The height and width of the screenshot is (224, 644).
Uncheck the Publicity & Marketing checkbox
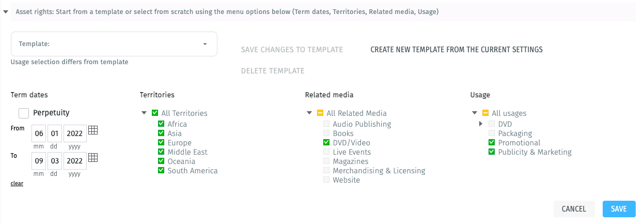click(492, 152)
